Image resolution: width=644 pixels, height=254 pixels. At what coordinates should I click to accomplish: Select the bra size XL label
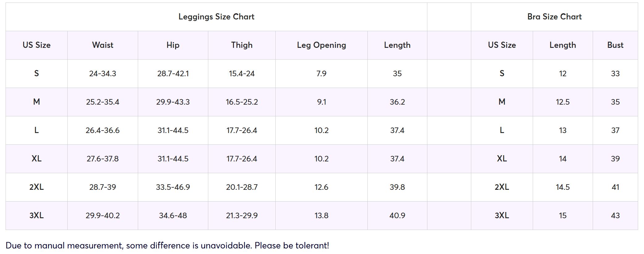[x=502, y=159]
